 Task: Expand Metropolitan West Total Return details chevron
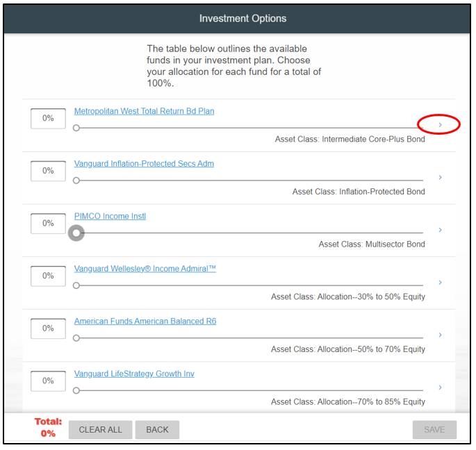(440, 125)
